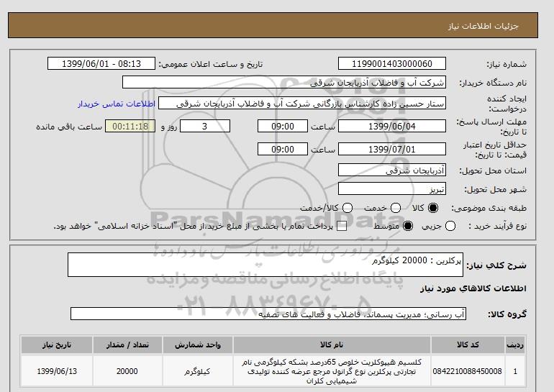Click the نام کالا column header
This screenshot has width=554, height=392.
click(332, 345)
